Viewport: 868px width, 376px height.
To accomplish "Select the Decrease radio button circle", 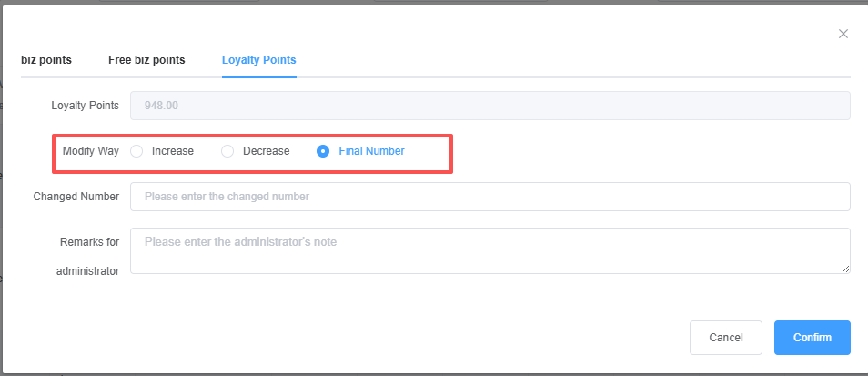I will pos(227,151).
